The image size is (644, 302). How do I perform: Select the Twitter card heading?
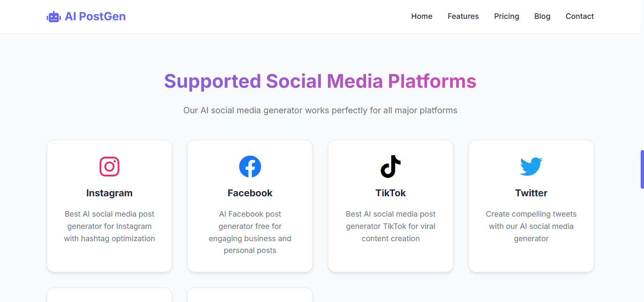coord(531,193)
